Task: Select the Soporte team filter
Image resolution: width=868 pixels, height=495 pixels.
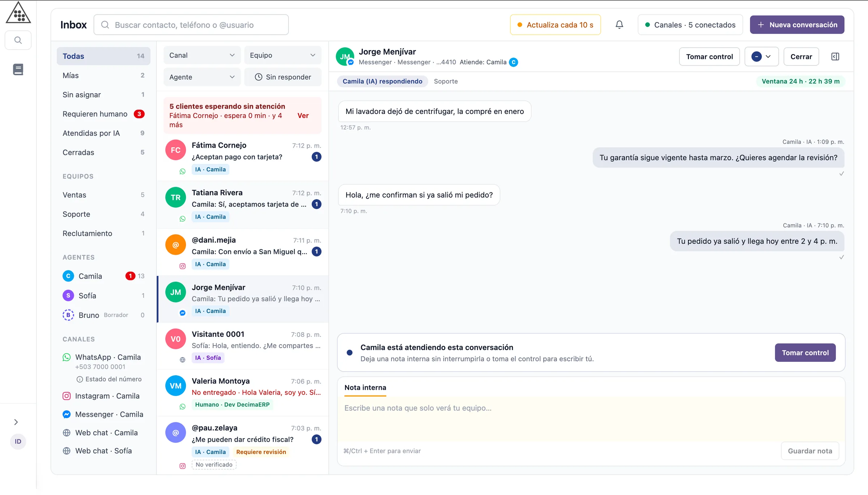Action: point(103,214)
